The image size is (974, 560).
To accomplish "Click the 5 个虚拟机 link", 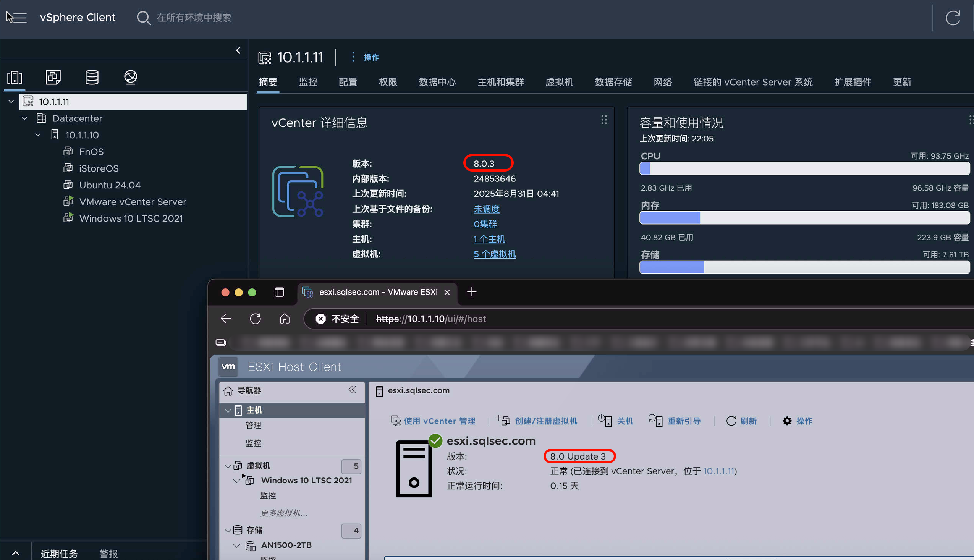I will pyautogui.click(x=495, y=254).
